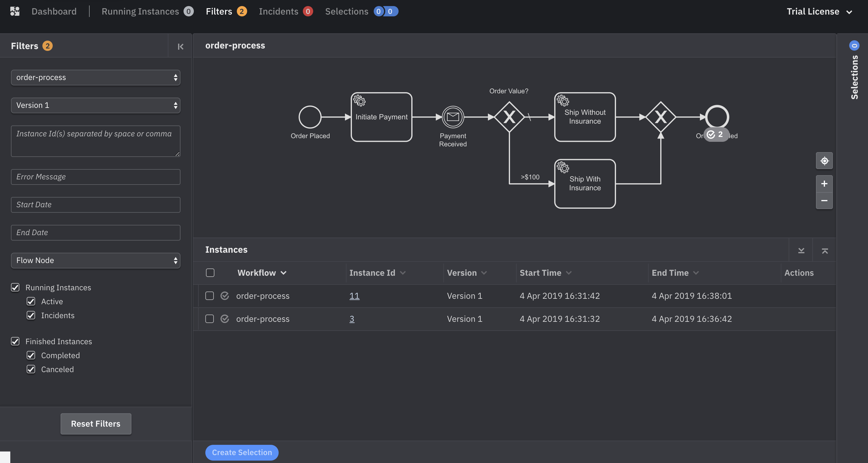Screen dimensions: 868x463
Task: Click the Create Selection button
Action: 242,452
